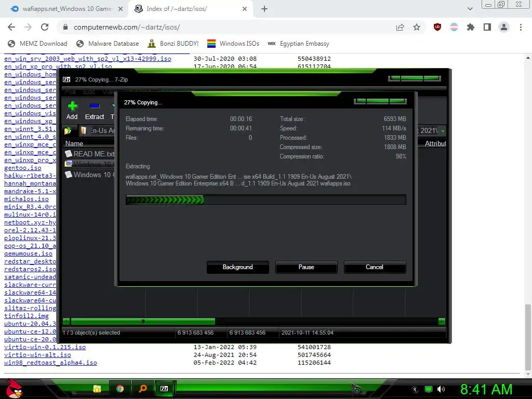Open the Chrome profile avatar icon
The width and height of the screenshot is (532, 399).
coord(504,27)
